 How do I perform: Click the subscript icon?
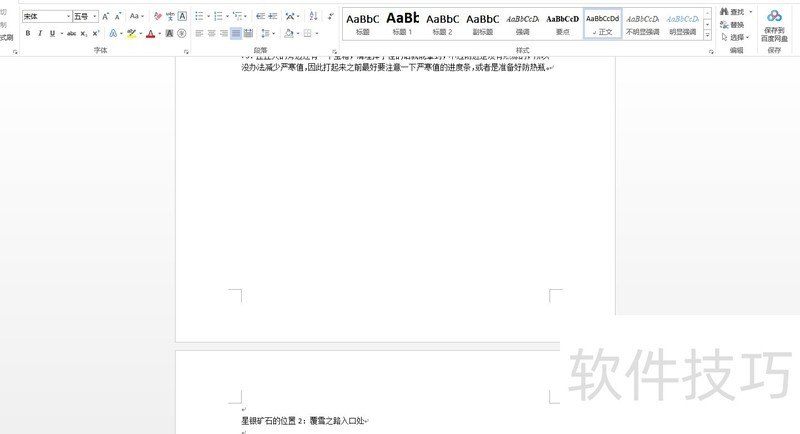[84, 34]
